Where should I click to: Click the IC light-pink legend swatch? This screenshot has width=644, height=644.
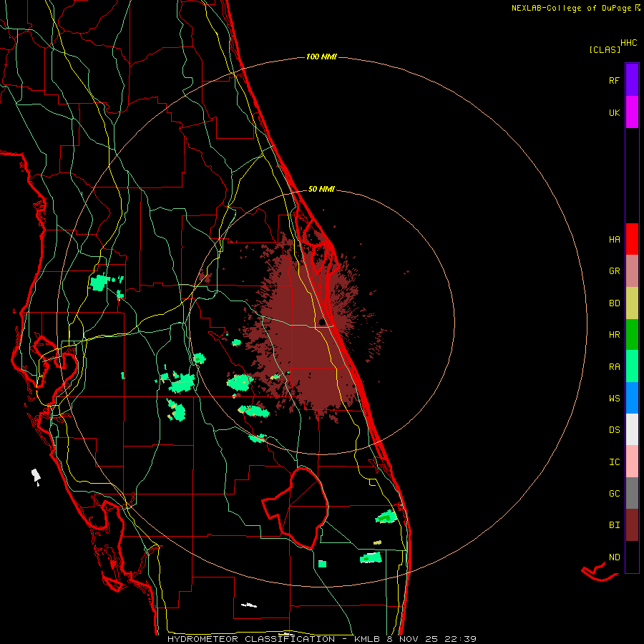coord(632,462)
